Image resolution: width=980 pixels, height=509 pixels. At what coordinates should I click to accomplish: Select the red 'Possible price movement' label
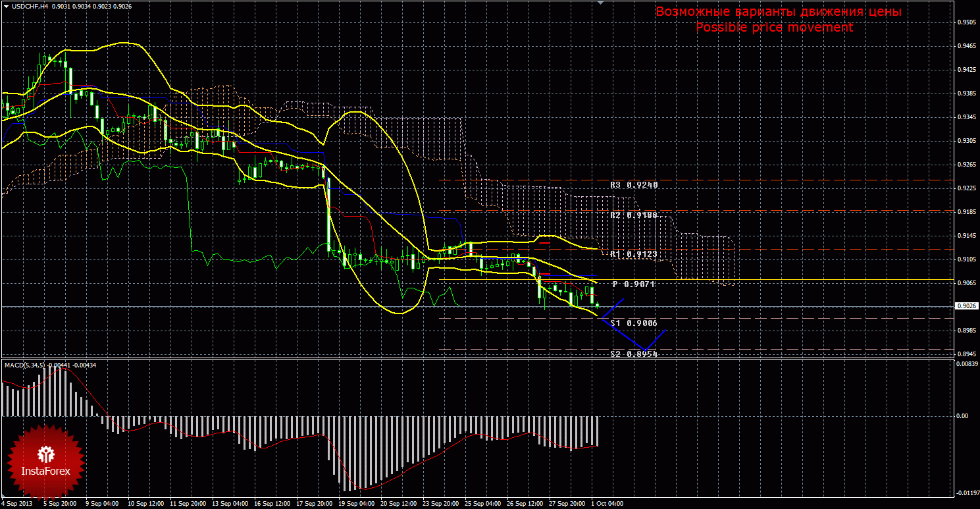[x=775, y=27]
